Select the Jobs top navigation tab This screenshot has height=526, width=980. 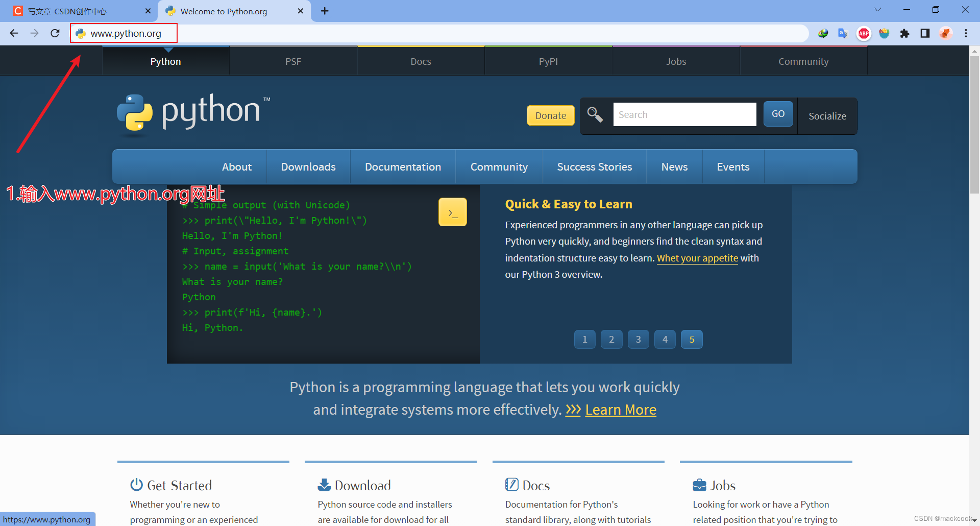[x=676, y=61]
